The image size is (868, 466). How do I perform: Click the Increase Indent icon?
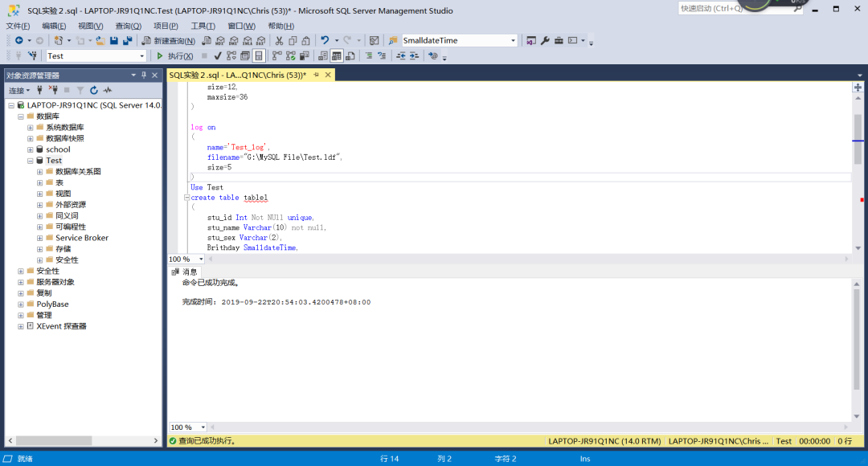[415, 56]
